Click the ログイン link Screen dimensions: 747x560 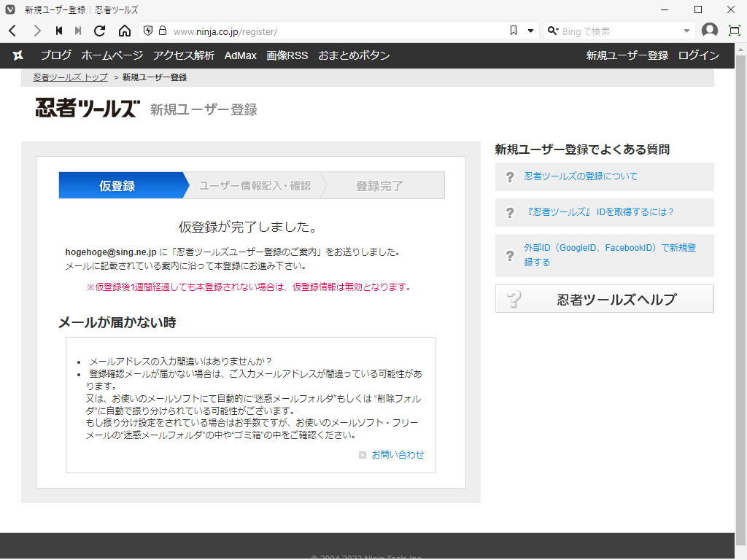coord(698,55)
